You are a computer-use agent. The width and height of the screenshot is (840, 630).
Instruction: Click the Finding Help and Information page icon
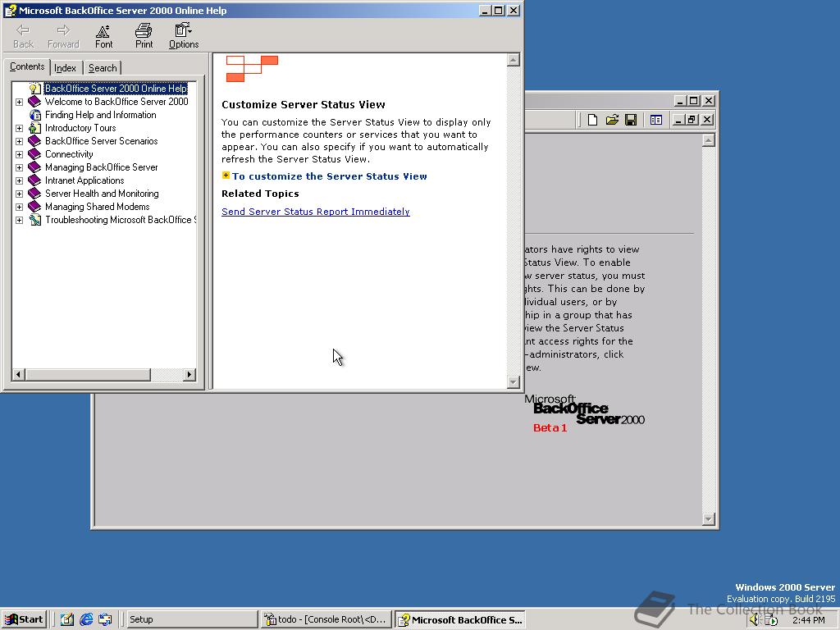34,115
